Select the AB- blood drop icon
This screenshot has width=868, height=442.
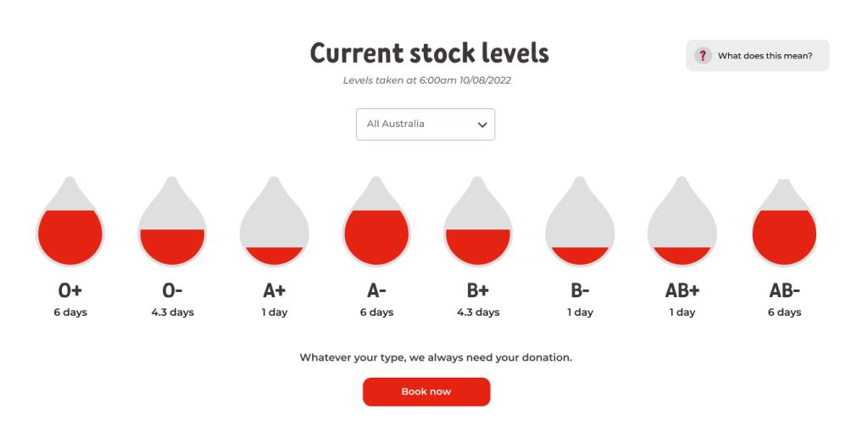point(784,224)
